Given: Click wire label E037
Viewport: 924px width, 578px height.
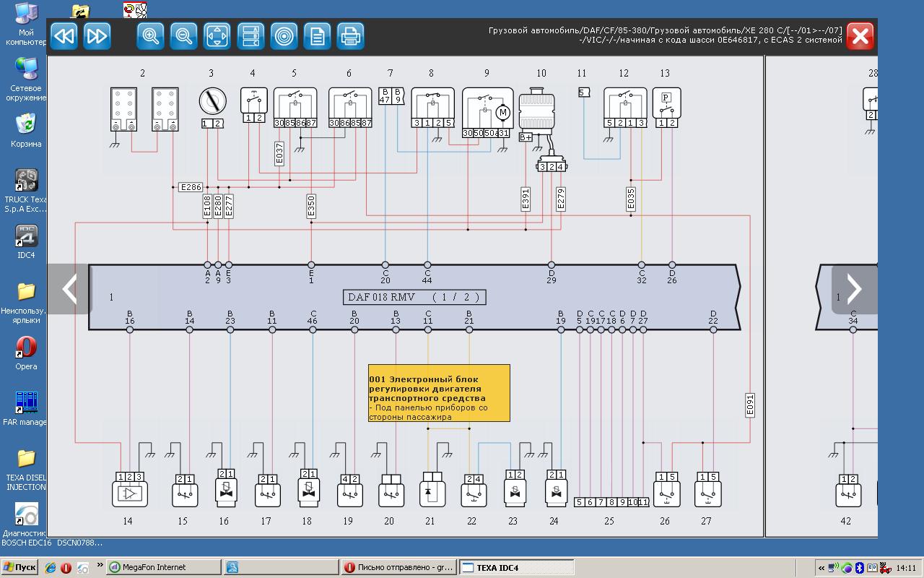Looking at the screenshot, I should (279, 153).
